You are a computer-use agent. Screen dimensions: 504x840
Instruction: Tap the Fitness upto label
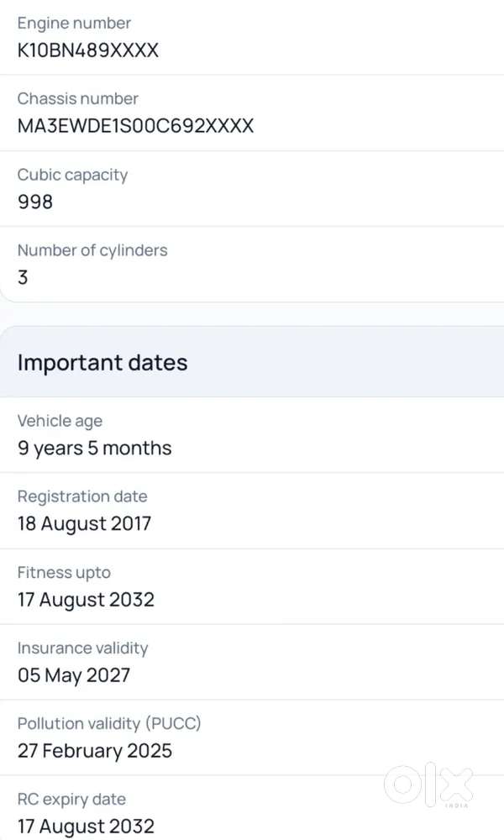point(65,573)
